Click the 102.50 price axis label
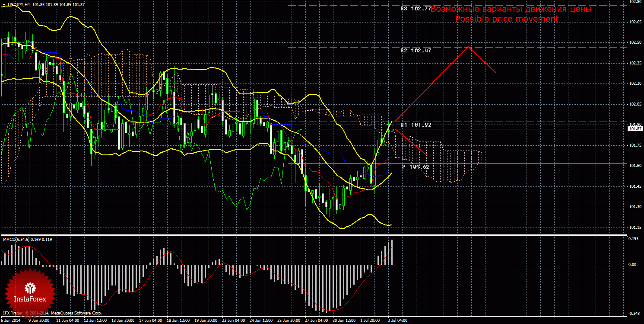The height and width of the screenshot is (324, 644). coord(634,42)
